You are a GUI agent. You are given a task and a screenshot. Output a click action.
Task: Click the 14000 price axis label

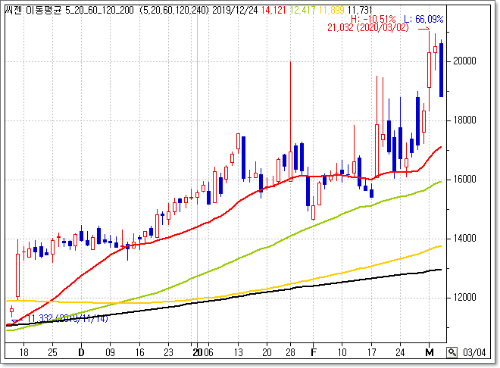click(x=465, y=239)
